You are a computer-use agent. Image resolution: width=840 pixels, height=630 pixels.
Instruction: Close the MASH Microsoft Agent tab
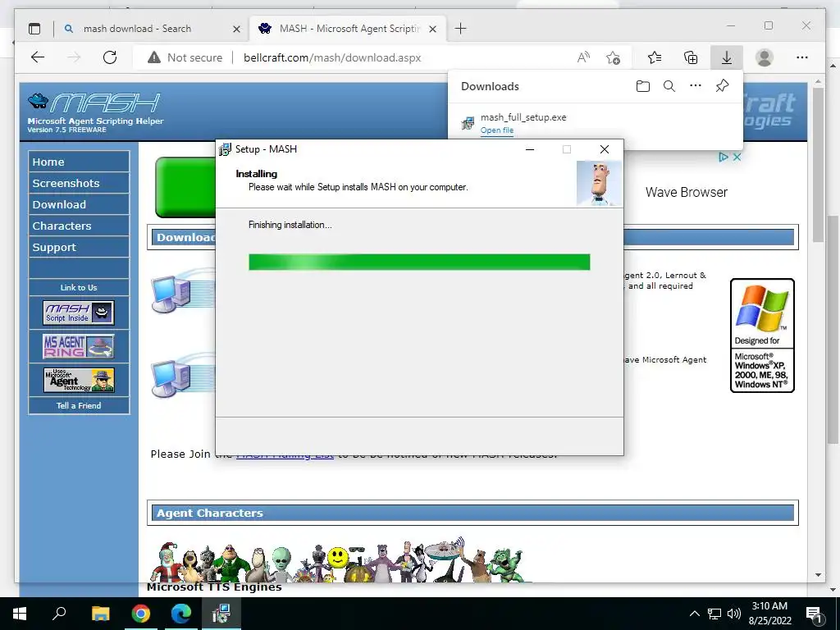coord(433,29)
